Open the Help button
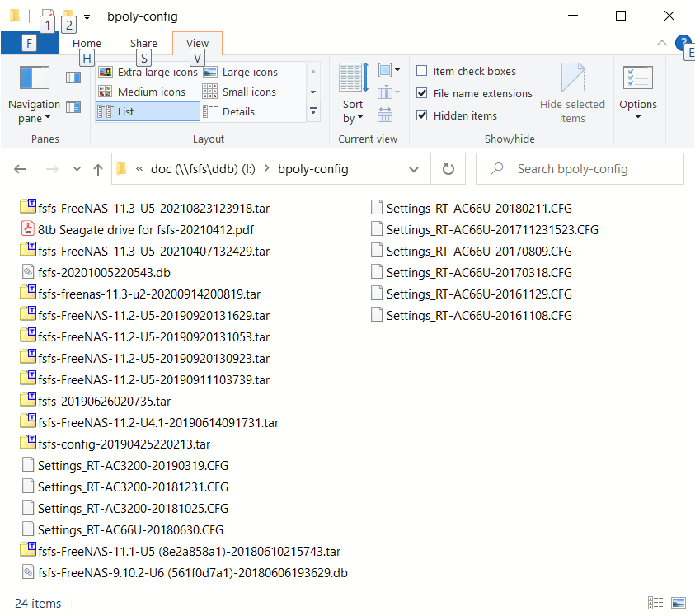This screenshot has height=616, width=695. [x=683, y=43]
